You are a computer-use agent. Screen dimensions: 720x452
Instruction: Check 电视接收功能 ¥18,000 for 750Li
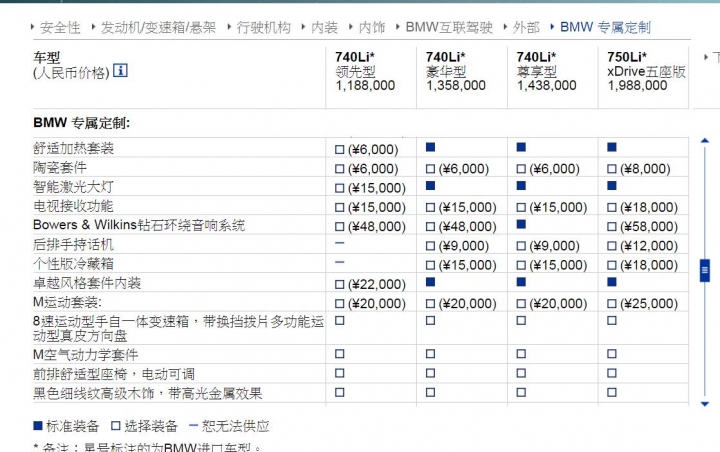coord(612,207)
